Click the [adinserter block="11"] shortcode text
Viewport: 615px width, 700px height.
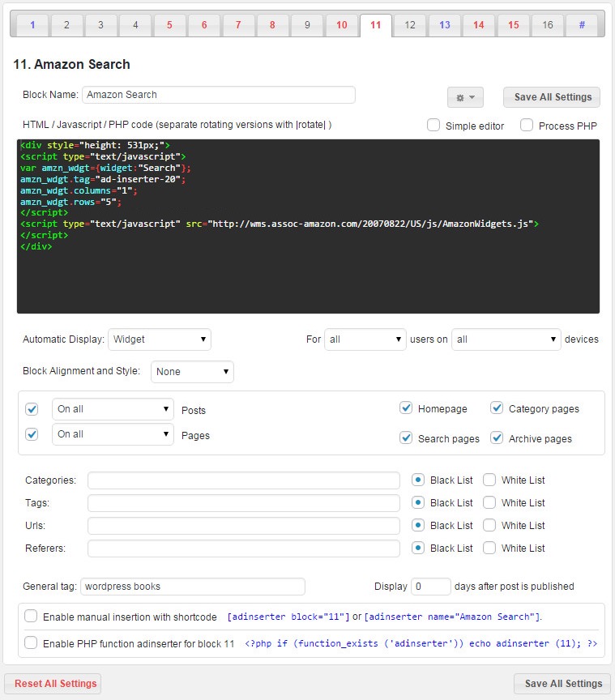pos(288,617)
